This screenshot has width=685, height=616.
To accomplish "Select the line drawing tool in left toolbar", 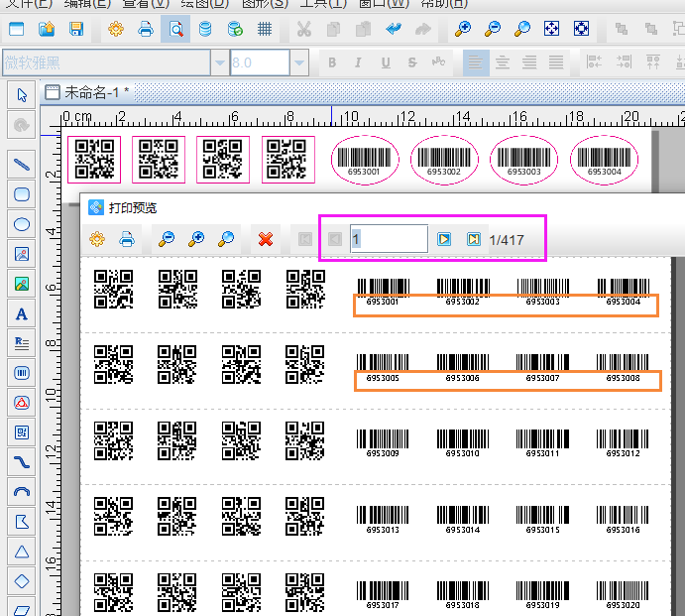I will coord(21,164).
